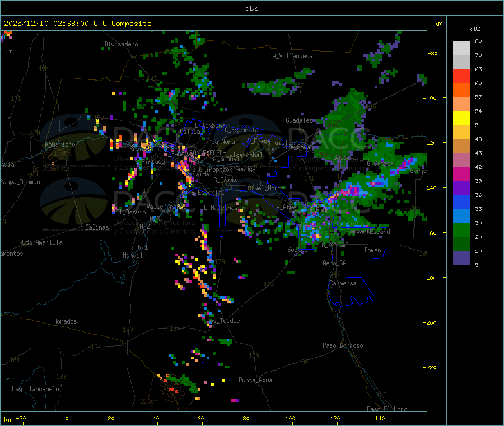Click the Lag.Llancanelo location label
The height and width of the screenshot is (426, 504).
(36, 389)
